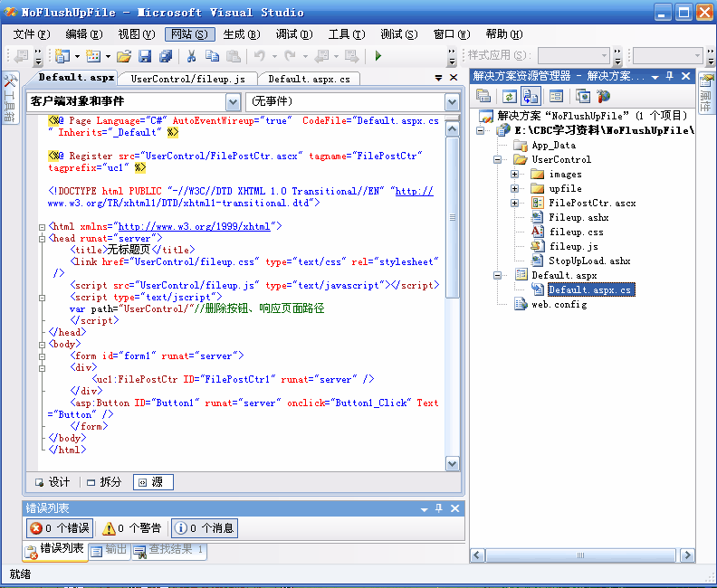Open the 生成(B) menu
The height and width of the screenshot is (588, 717).
point(241,34)
